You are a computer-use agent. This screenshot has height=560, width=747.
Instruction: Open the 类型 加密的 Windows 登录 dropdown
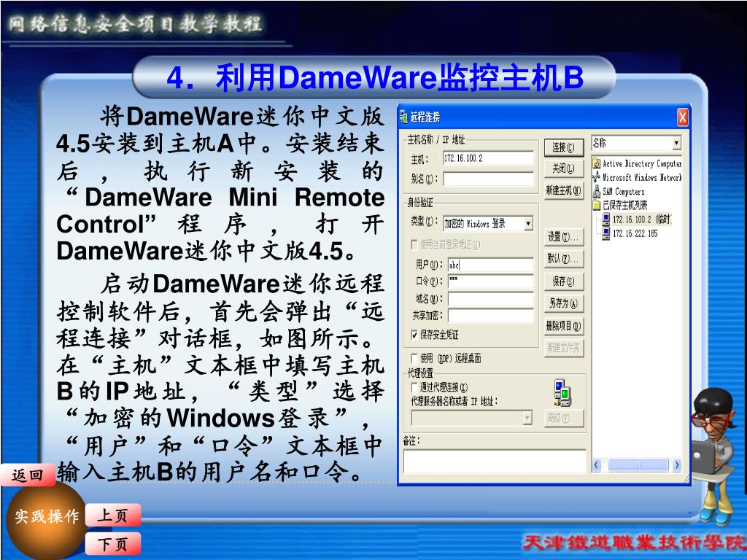click(528, 223)
